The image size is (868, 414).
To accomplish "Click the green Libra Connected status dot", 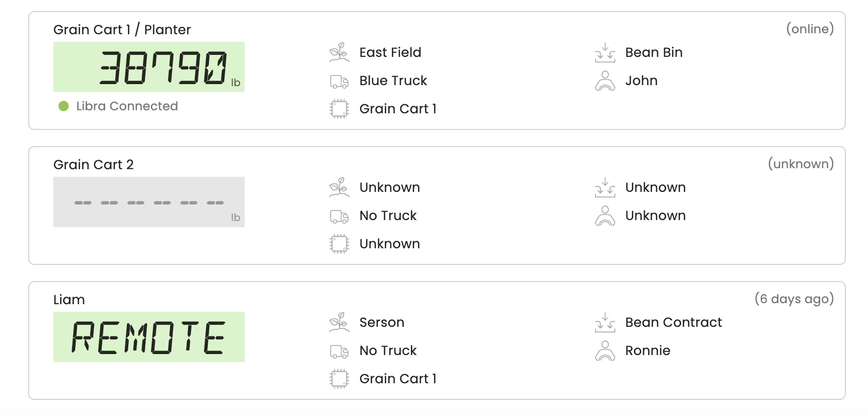I will click(63, 106).
